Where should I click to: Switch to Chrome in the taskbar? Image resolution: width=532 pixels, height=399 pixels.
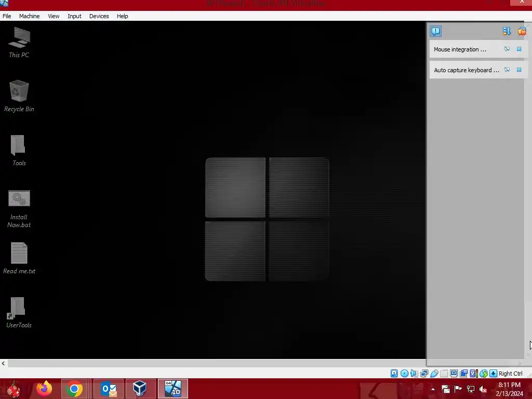click(74, 389)
